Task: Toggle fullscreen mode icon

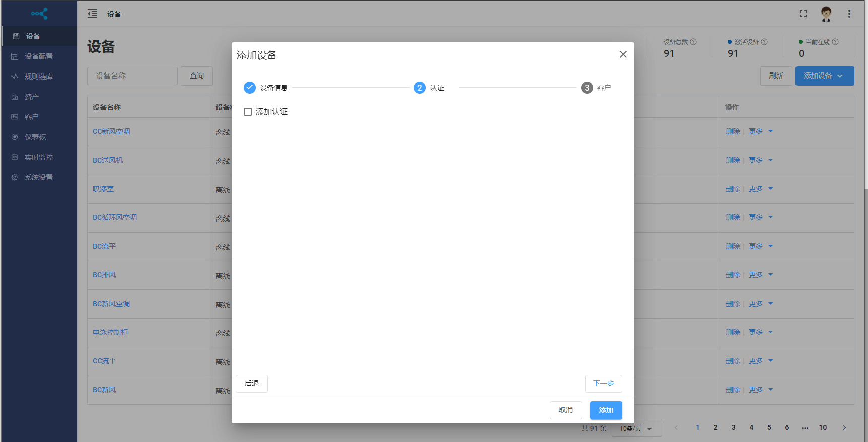Action: [x=803, y=14]
